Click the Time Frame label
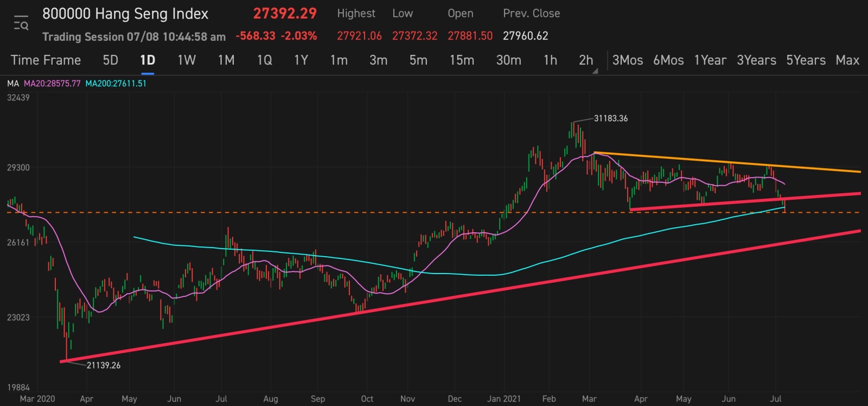 click(x=46, y=60)
